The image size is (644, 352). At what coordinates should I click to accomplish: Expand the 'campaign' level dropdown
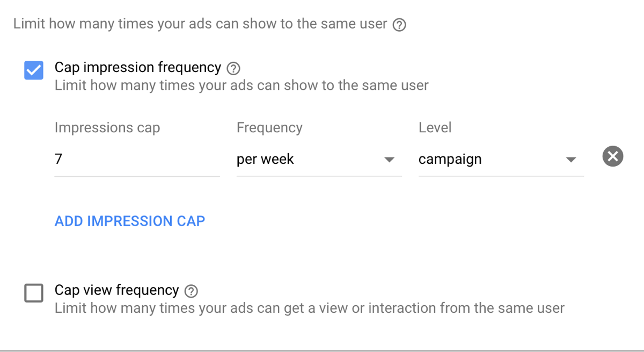click(501, 160)
